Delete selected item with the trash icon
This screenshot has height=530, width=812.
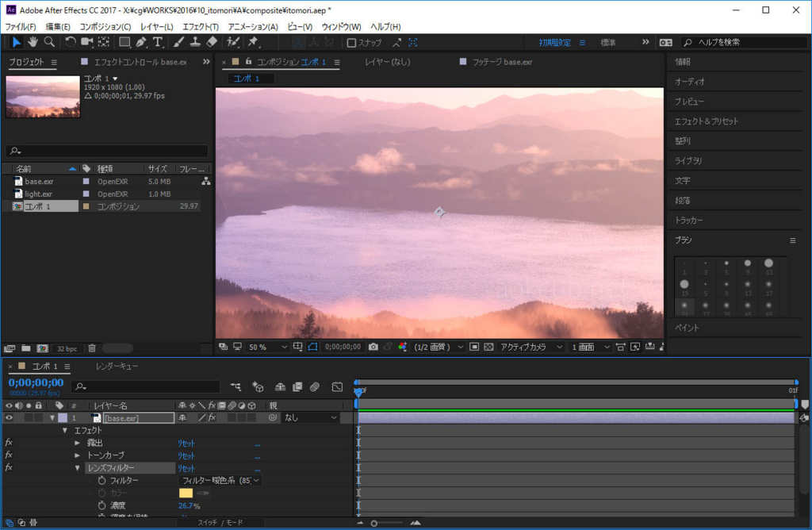click(92, 348)
